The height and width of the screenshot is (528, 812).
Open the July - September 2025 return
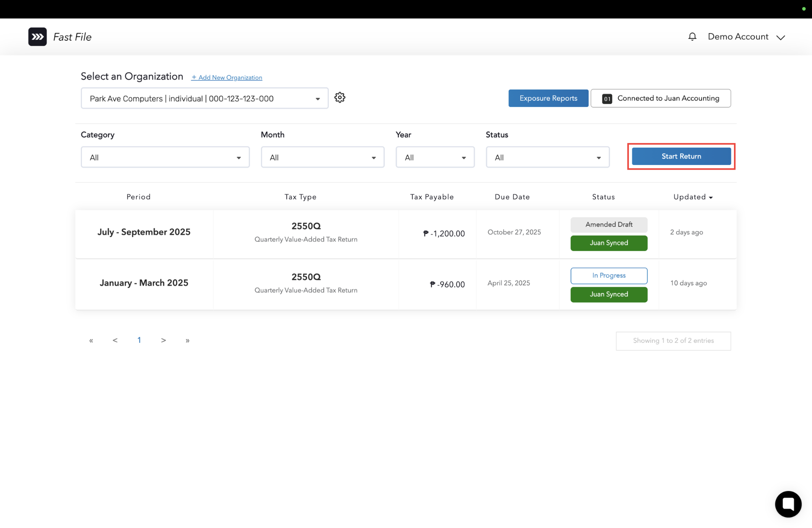[144, 232]
